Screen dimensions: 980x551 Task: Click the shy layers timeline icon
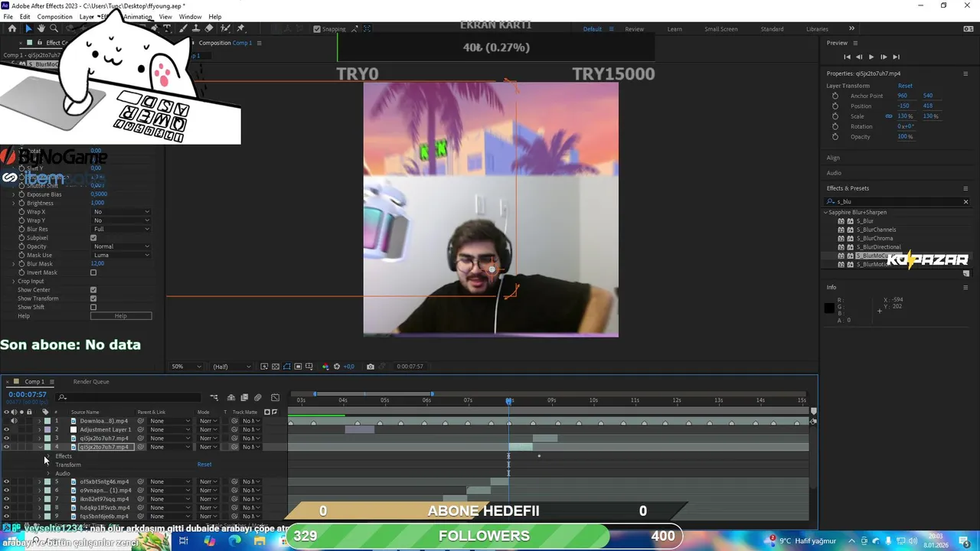click(230, 397)
